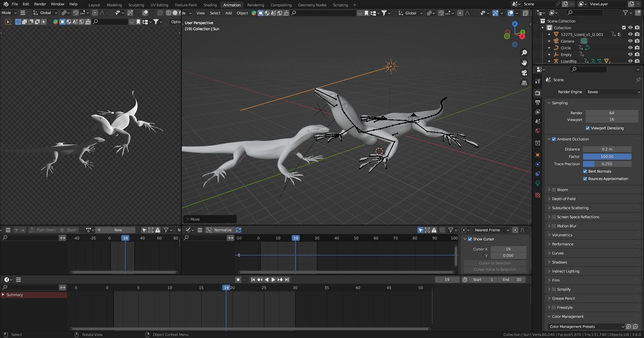Open the Physics properties tab
Viewport: 644px width, 338px height.
tap(538, 164)
